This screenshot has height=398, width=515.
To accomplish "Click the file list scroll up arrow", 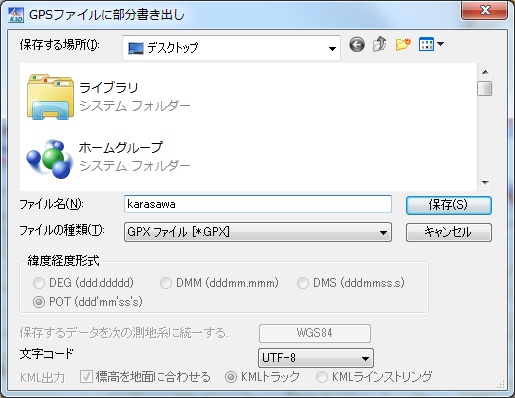I will click(485, 72).
